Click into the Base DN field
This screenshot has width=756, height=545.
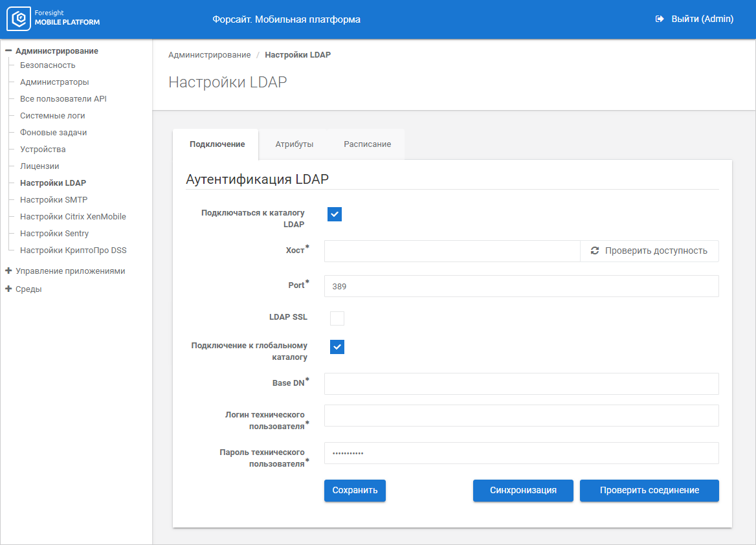coord(521,384)
